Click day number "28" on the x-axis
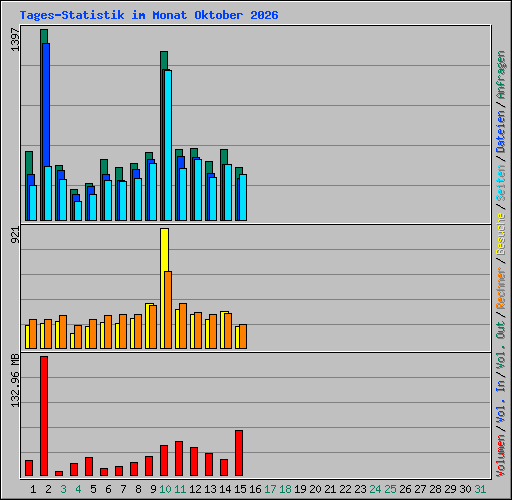The width and height of the screenshot is (512, 500). click(x=435, y=489)
